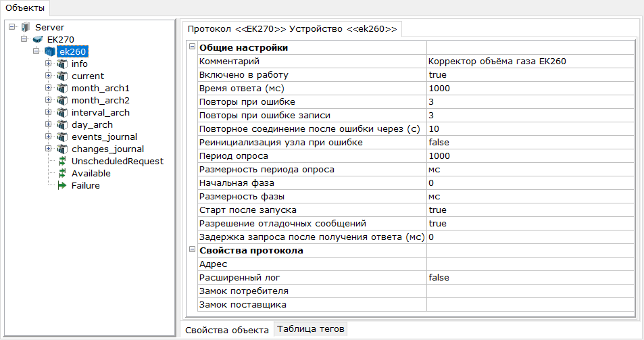The height and width of the screenshot is (340, 644).
Task: Click the changes_journal group icon
Action: (62, 149)
